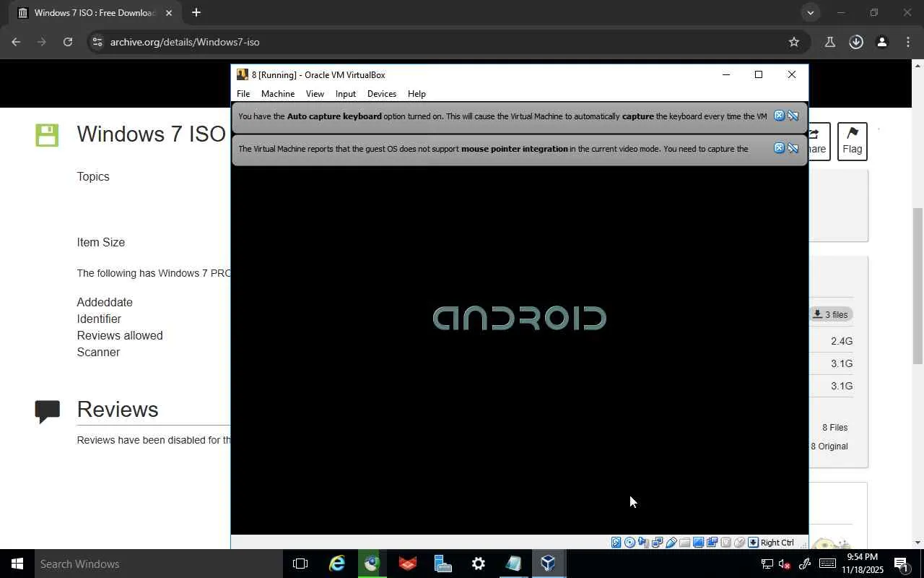Click the Search Windows box
The image size is (924, 578).
coord(159,564)
